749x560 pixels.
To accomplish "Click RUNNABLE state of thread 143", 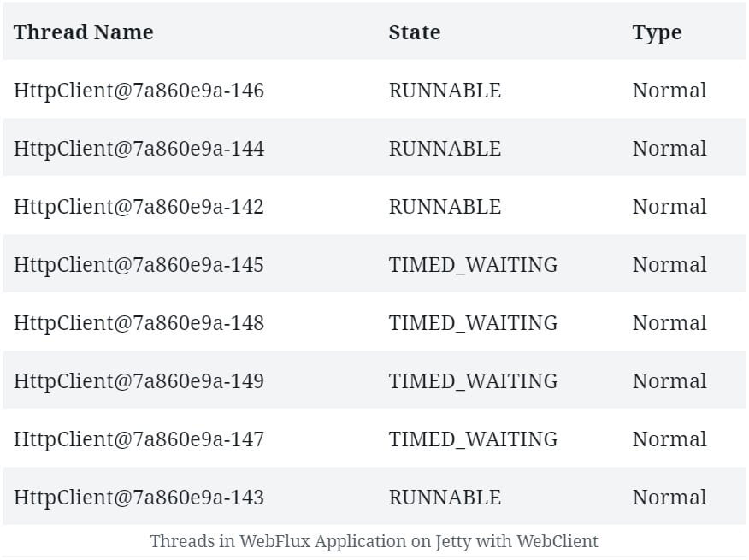I will (x=445, y=498).
